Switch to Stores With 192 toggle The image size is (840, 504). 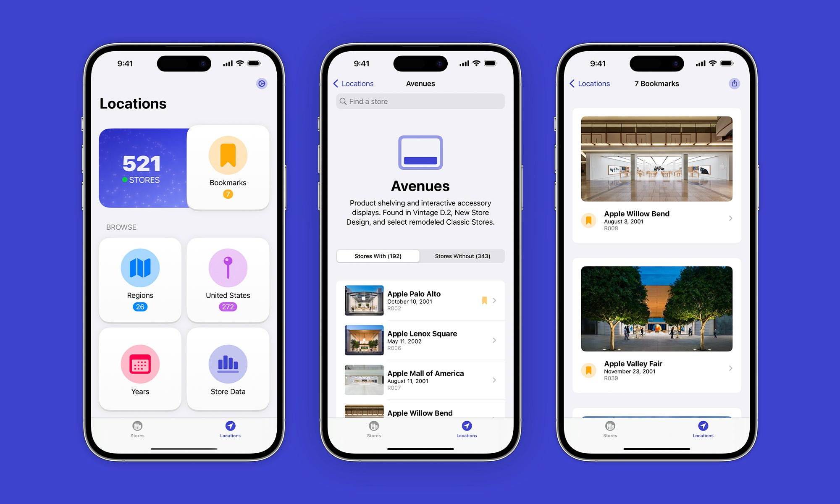pyautogui.click(x=378, y=256)
